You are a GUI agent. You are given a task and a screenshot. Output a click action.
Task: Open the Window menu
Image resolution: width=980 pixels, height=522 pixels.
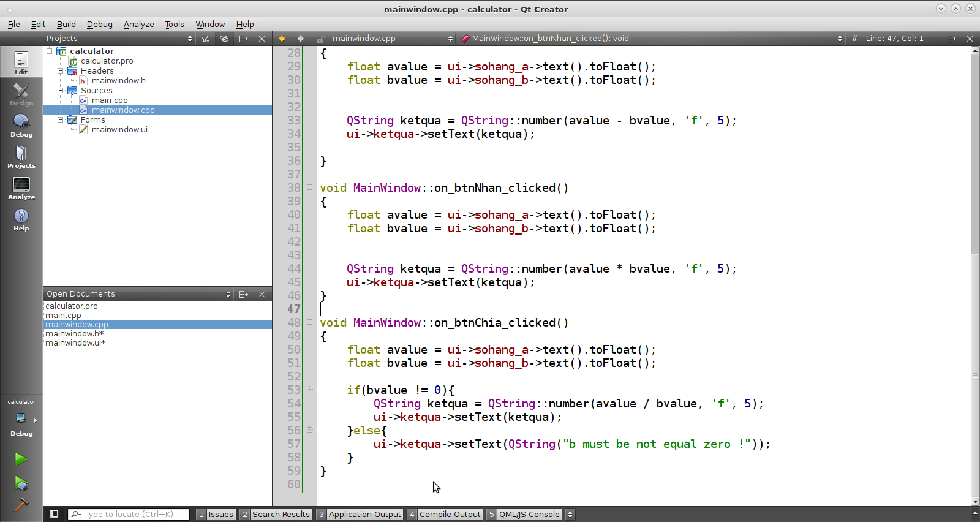[210, 24]
